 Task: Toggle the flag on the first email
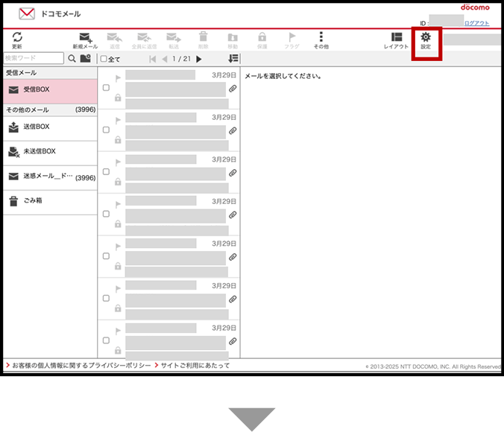(118, 78)
